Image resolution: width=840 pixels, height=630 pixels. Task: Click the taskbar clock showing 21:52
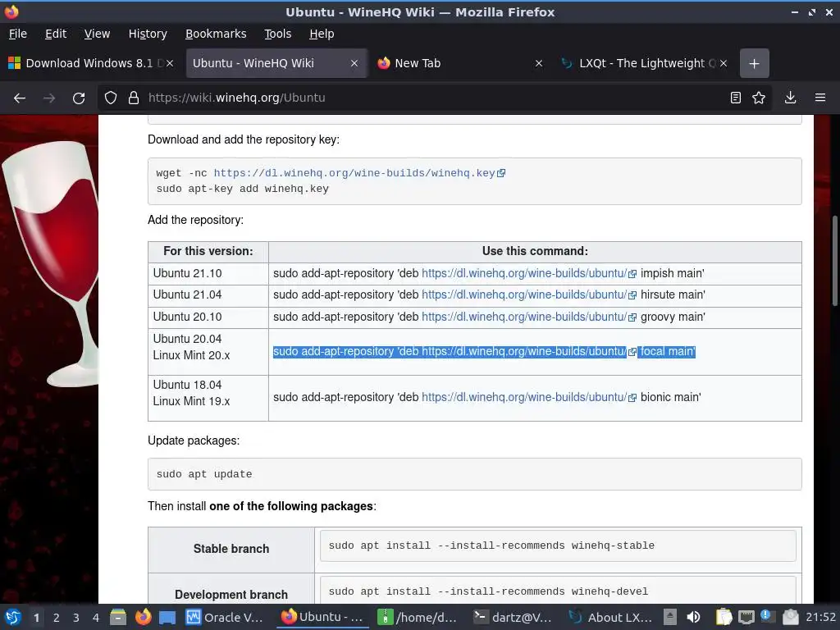tap(820, 617)
